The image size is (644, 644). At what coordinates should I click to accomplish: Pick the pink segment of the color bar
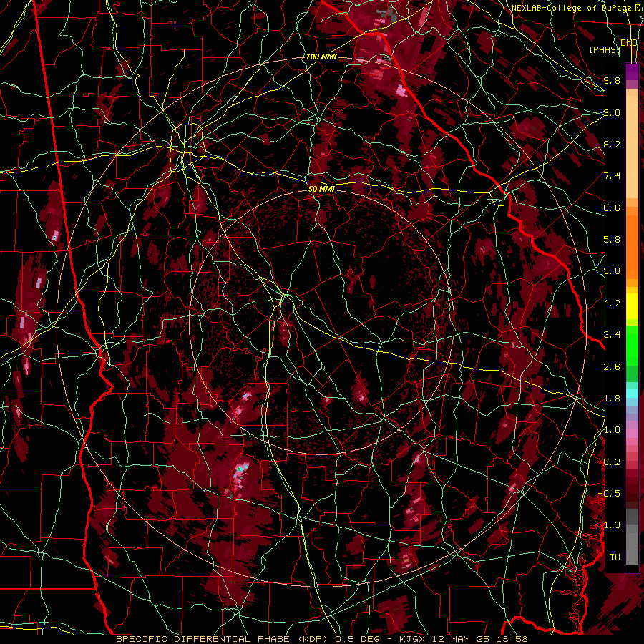[x=632, y=434]
